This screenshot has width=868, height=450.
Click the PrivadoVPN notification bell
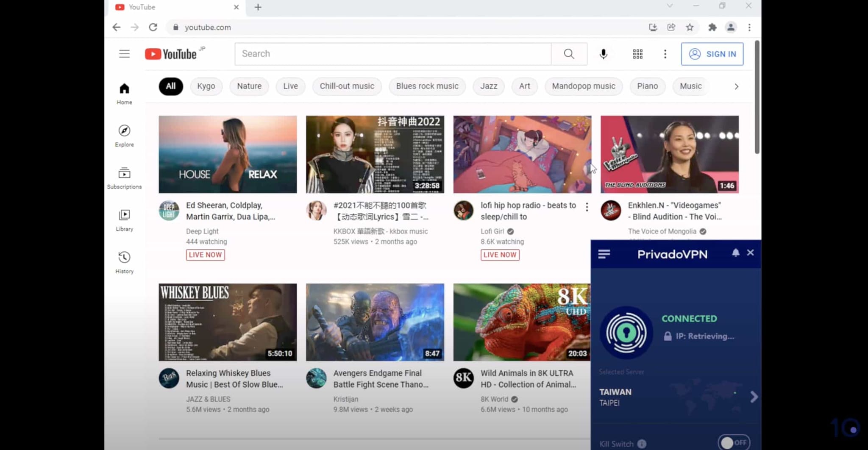click(x=735, y=253)
